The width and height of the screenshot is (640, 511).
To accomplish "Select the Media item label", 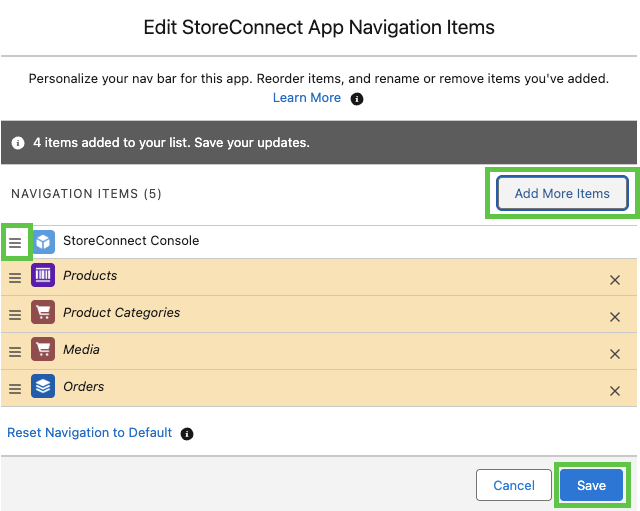I will 81,349.
